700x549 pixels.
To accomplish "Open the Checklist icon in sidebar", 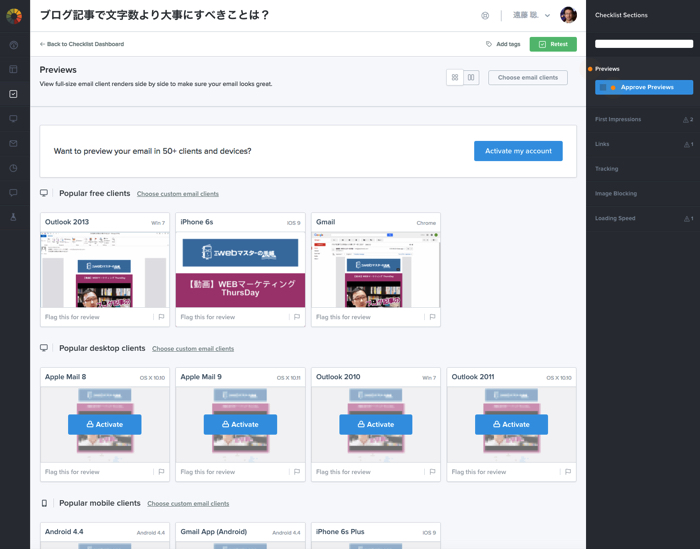I will click(x=13, y=94).
